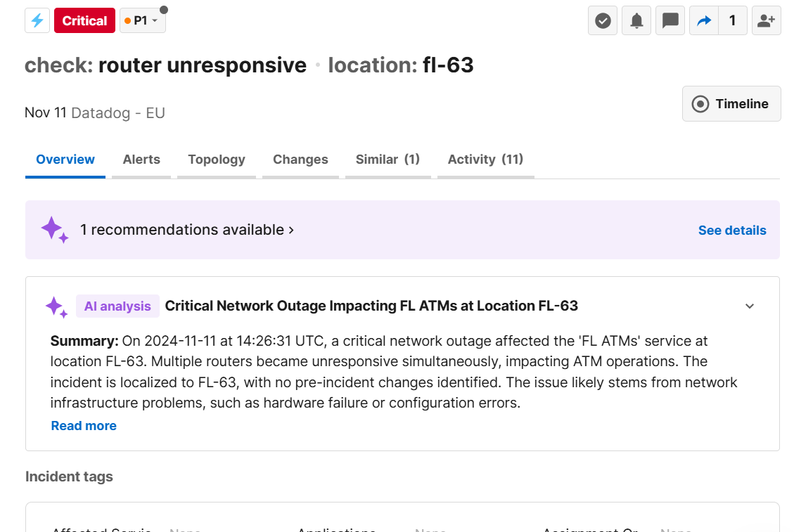The width and height of the screenshot is (794, 532).
Task: Open notification settings via bell icon
Action: (636, 20)
